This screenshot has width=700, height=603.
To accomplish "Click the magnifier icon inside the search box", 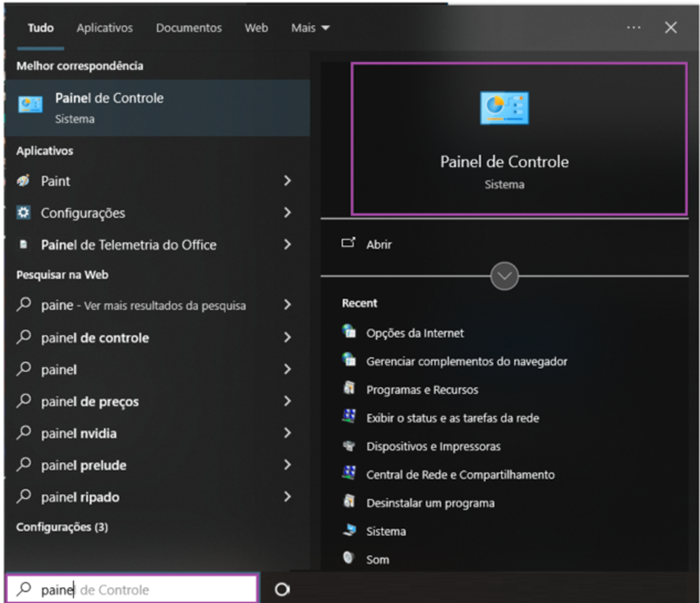I will [24, 589].
